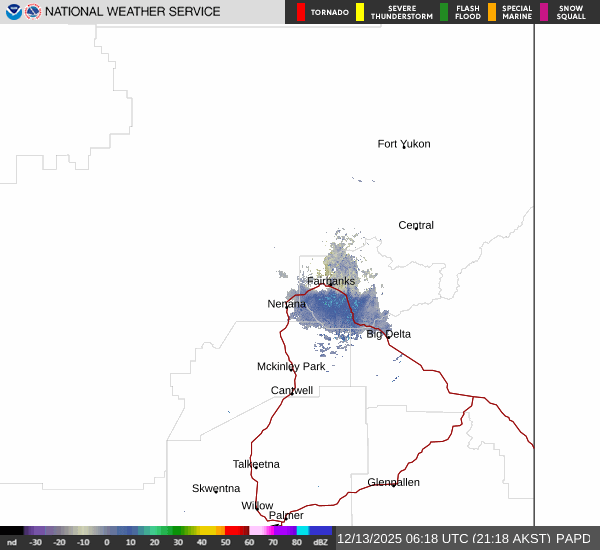Click the Nenana town label

tap(287, 304)
